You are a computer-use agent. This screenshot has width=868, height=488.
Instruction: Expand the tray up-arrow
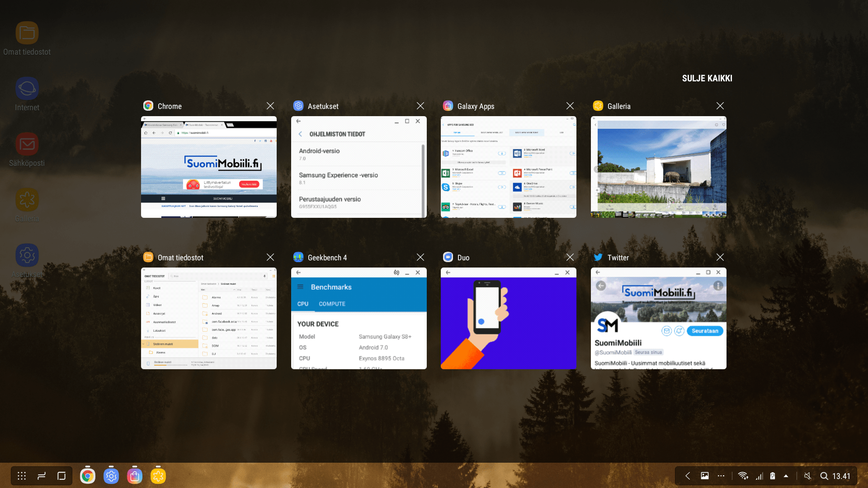[786, 476]
